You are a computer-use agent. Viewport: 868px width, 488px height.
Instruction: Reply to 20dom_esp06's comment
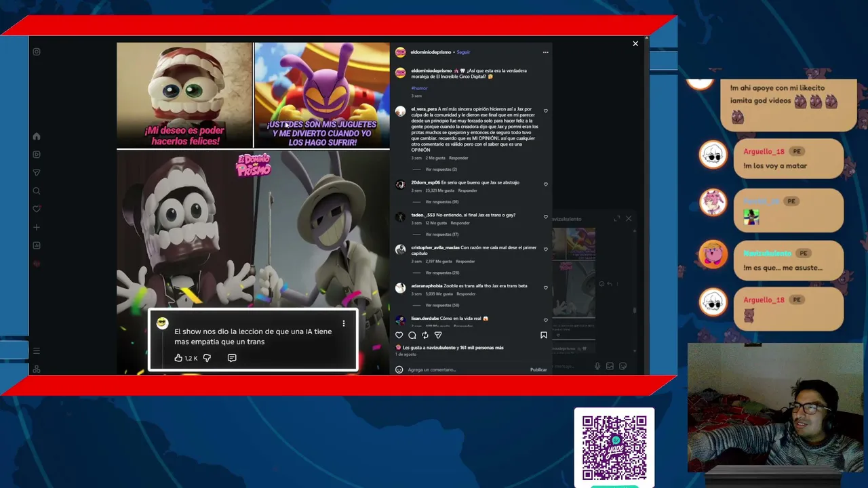tap(467, 190)
